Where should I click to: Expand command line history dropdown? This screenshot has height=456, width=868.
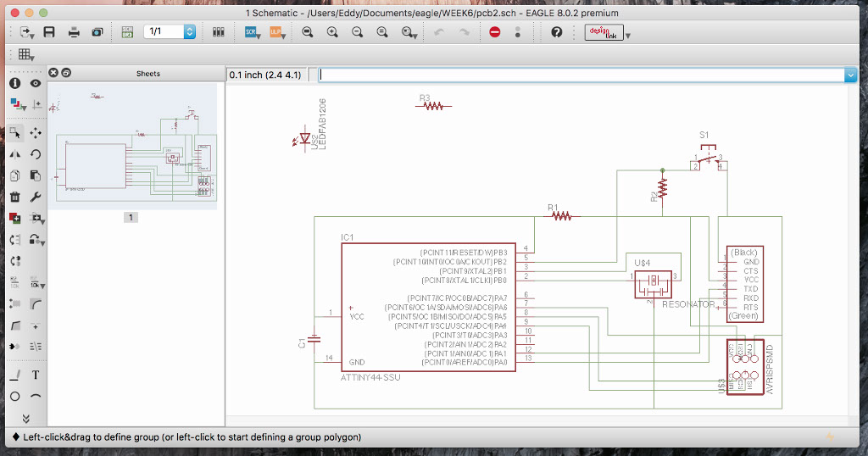point(850,75)
